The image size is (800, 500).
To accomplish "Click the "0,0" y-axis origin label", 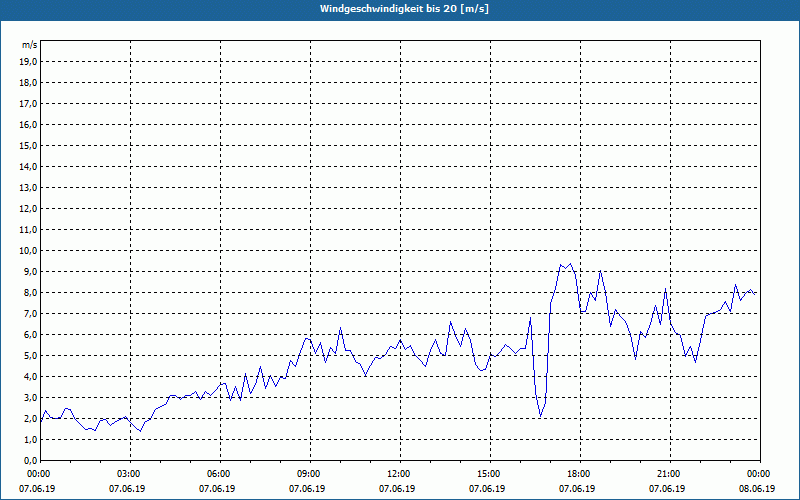I will (30, 461).
